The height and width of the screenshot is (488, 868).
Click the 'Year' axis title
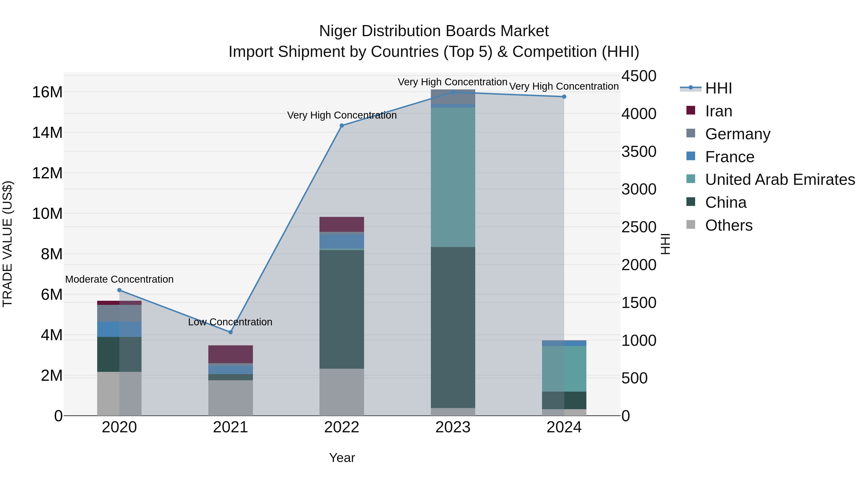coord(342,458)
